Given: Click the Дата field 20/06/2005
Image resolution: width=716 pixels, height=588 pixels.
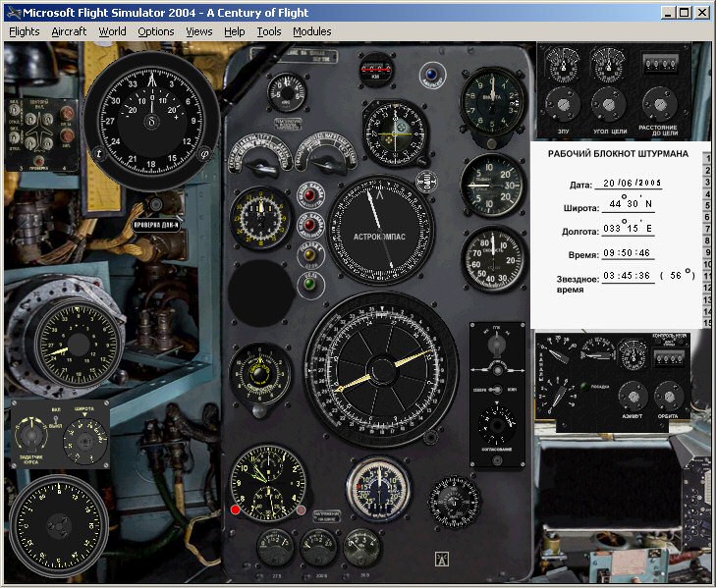Looking at the screenshot, I should pos(632,183).
